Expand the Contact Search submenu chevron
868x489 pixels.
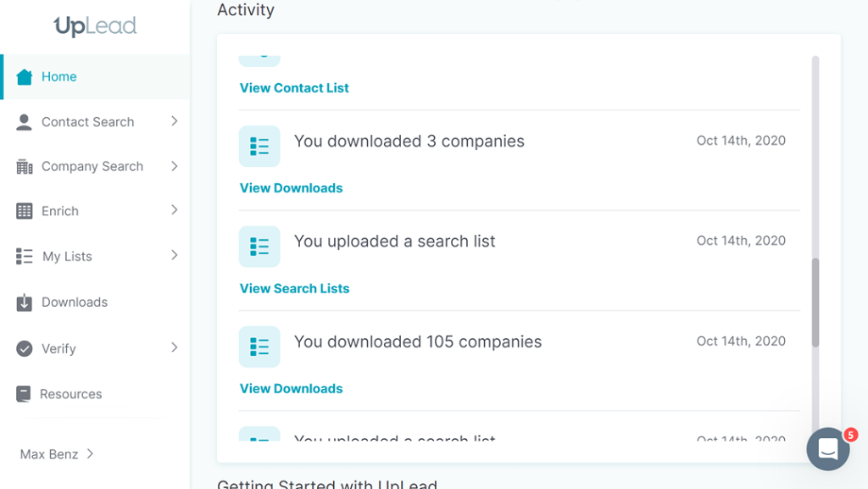174,121
